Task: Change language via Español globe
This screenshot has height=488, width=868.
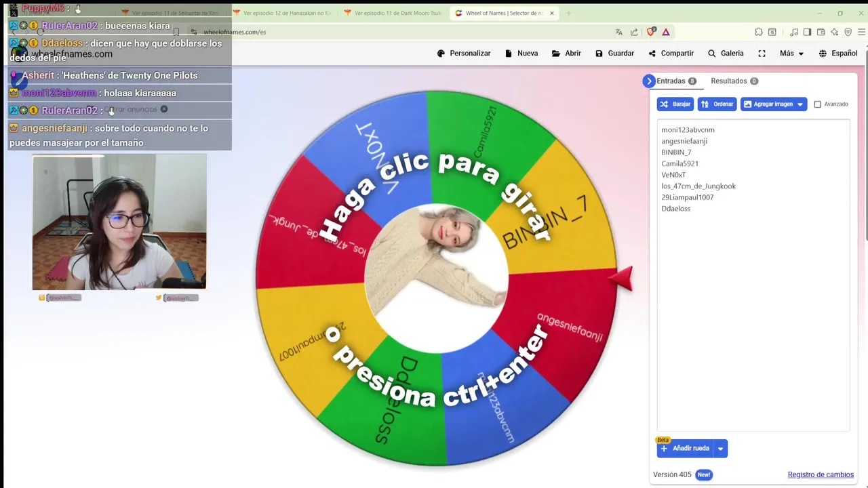Action: click(838, 54)
